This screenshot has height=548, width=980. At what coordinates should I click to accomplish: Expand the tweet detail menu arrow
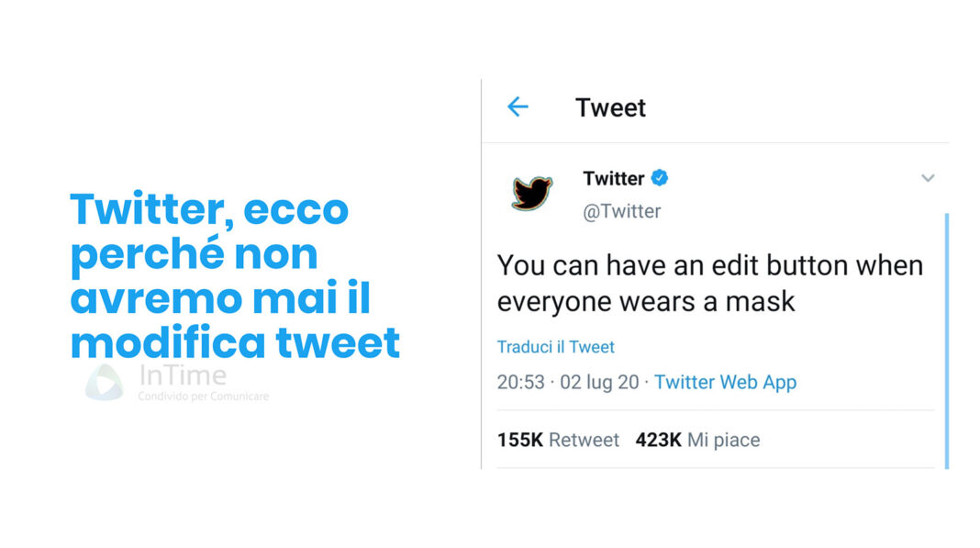click(928, 178)
